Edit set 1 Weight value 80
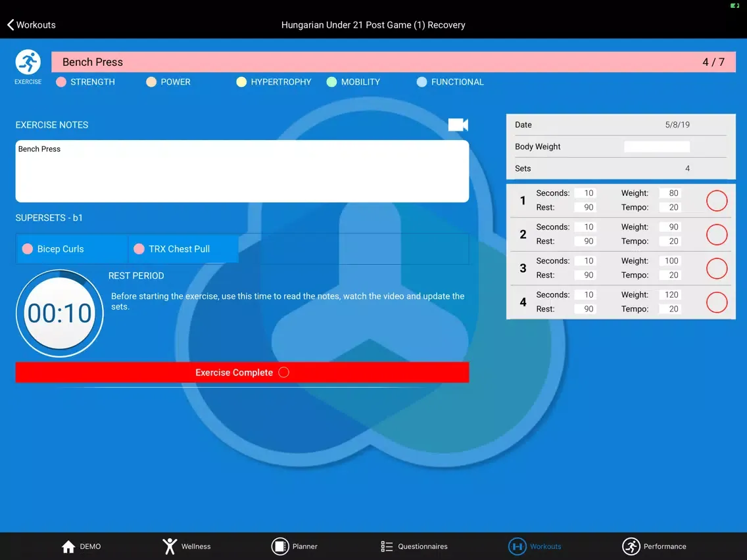The image size is (747, 560). pyautogui.click(x=670, y=193)
